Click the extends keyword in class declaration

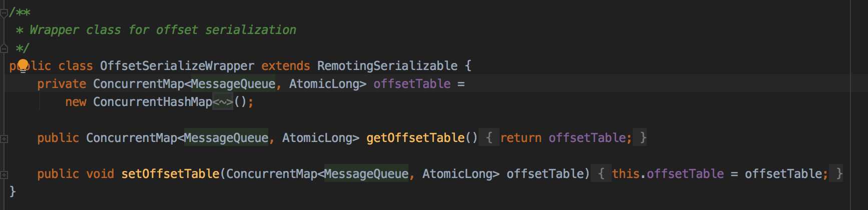pos(285,66)
